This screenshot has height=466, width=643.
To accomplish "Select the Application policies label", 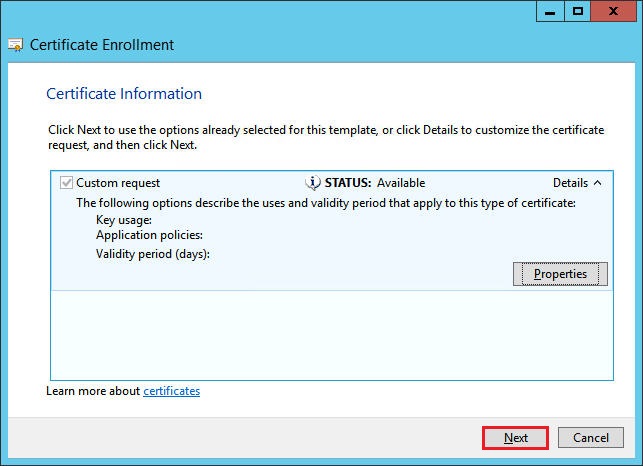I will click(x=149, y=235).
